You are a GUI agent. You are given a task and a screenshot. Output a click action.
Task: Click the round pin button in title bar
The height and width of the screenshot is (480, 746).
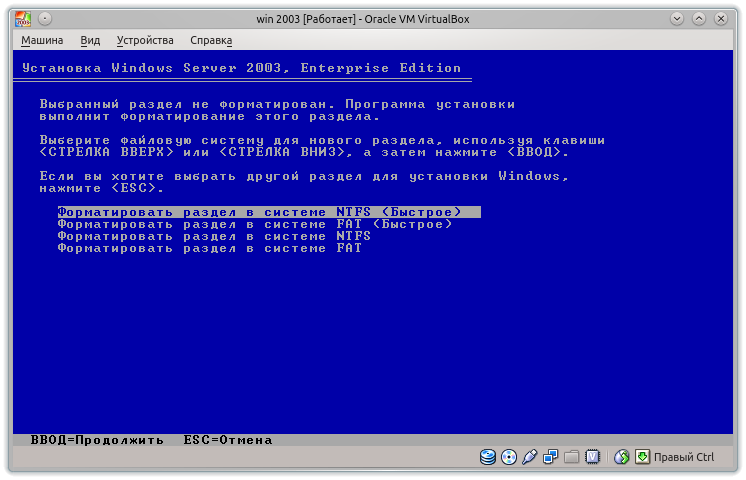[45, 19]
